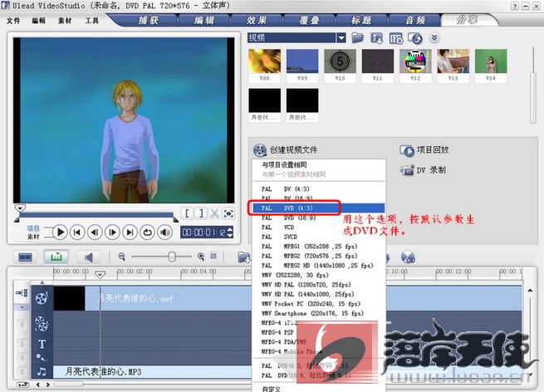
Task: Zoom in the timeline magnifier
Action: click(x=200, y=257)
